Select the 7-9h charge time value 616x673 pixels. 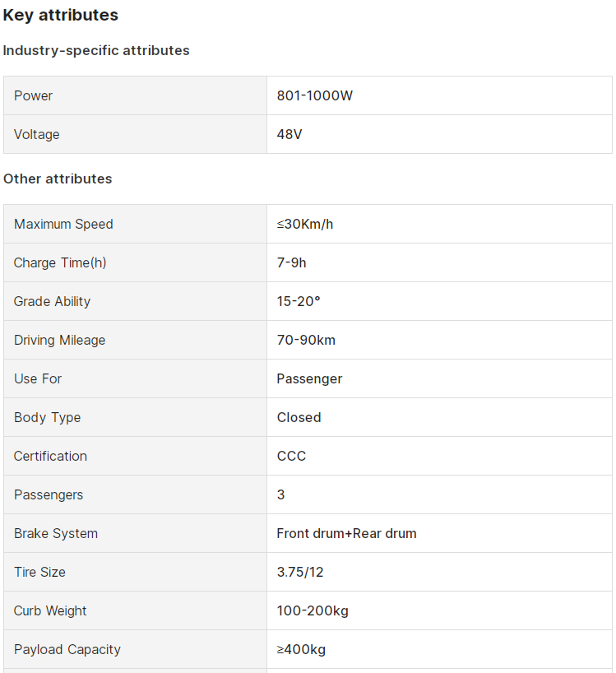(x=292, y=262)
